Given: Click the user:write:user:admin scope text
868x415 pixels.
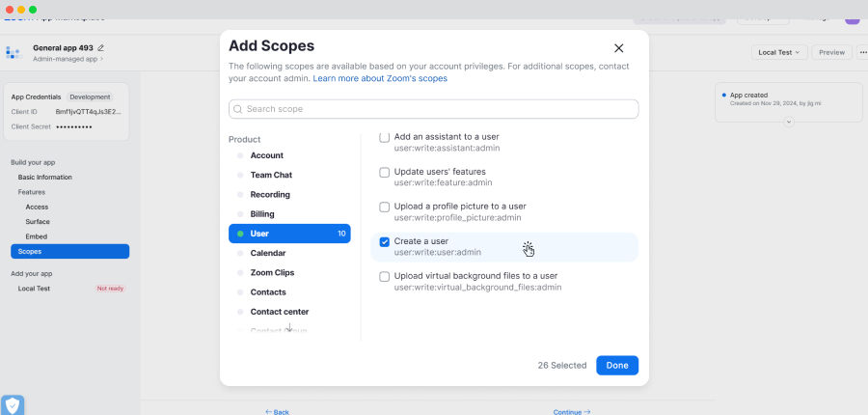Looking at the screenshot, I should point(437,253).
